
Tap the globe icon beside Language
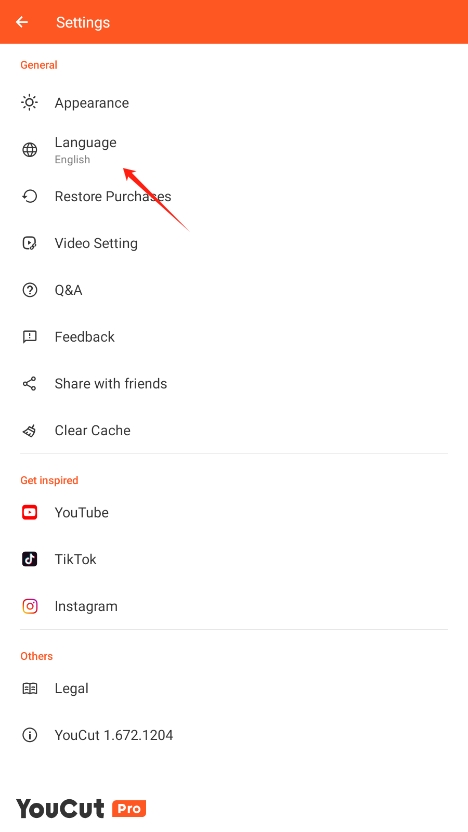coord(30,150)
